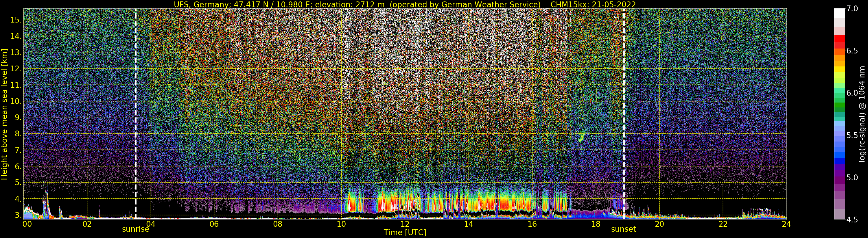Click the '4.' height tick label

18,199
